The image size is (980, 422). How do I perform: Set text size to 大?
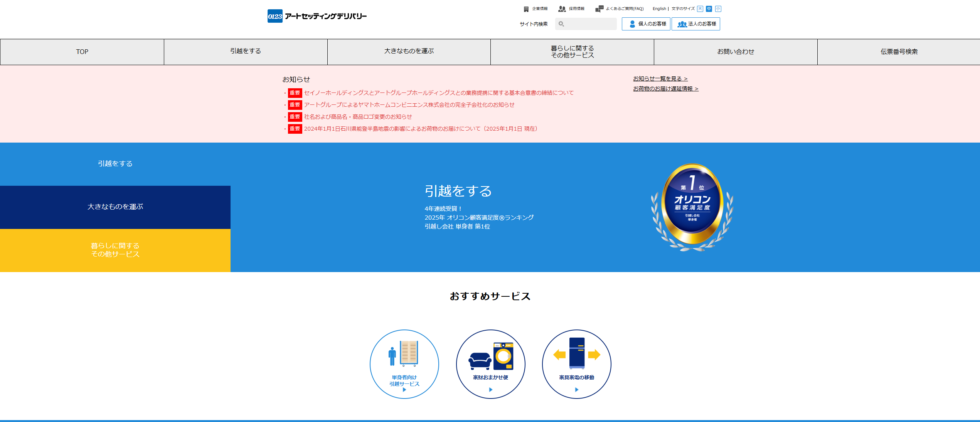700,9
